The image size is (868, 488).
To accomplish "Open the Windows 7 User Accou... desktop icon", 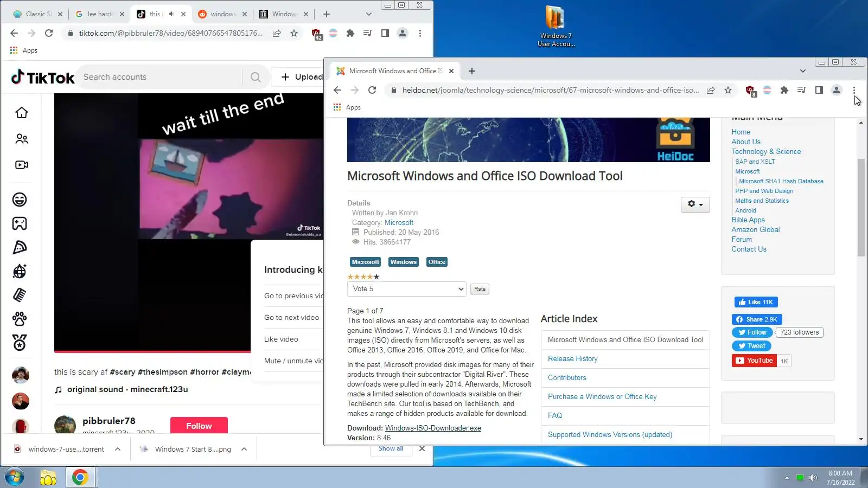I will [x=556, y=27].
